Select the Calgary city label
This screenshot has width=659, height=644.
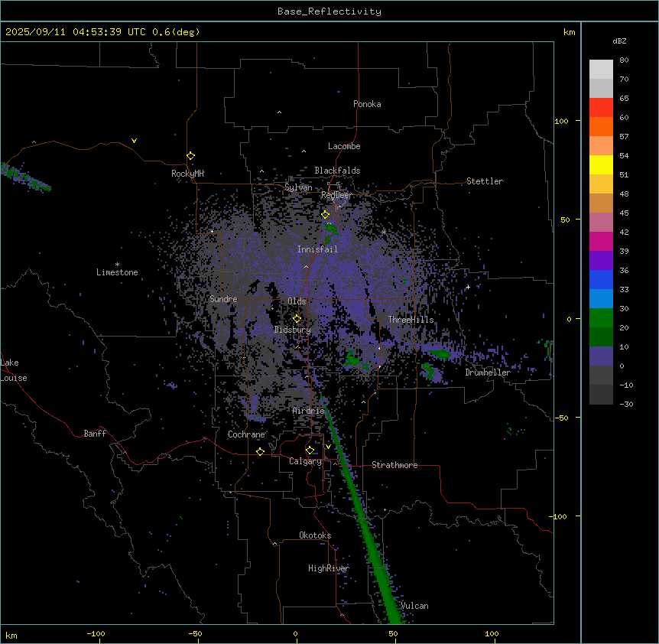[x=306, y=461]
